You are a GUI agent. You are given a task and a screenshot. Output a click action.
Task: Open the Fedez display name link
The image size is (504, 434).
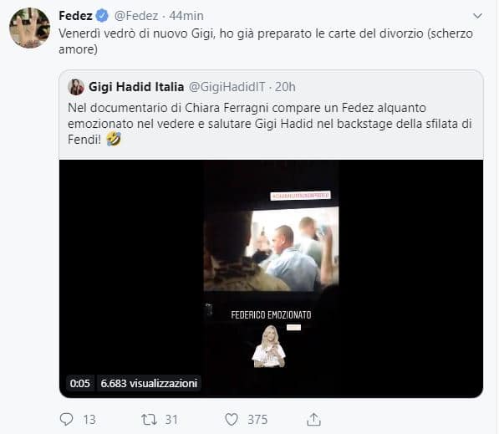tap(75, 16)
